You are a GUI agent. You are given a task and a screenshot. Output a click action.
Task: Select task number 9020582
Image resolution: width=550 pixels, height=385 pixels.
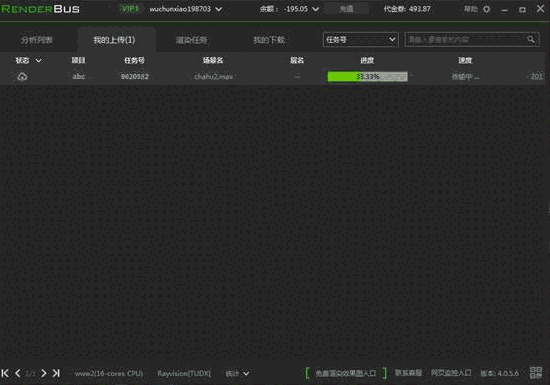[135, 76]
